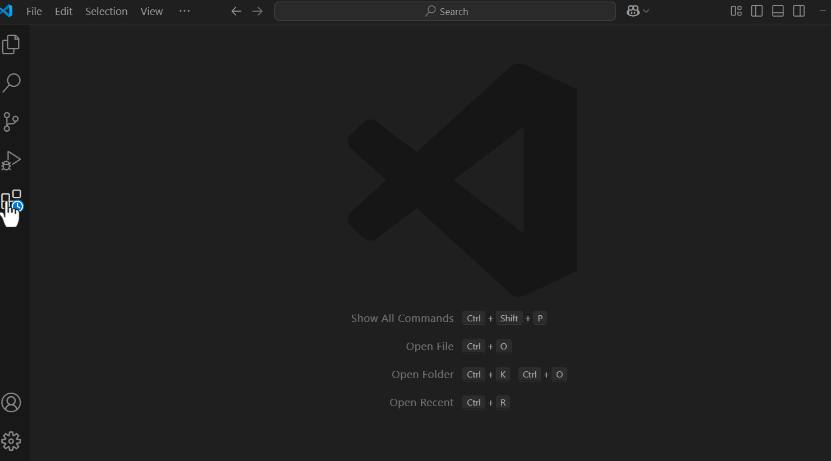Open the Extensions view
The width and height of the screenshot is (831, 461).
(x=11, y=200)
